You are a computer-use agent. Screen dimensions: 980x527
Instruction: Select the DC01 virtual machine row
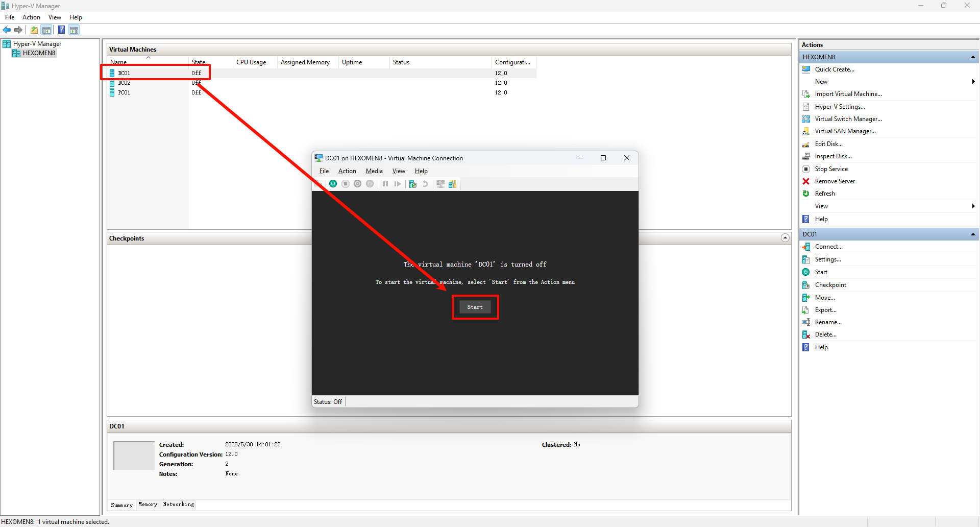pos(322,73)
